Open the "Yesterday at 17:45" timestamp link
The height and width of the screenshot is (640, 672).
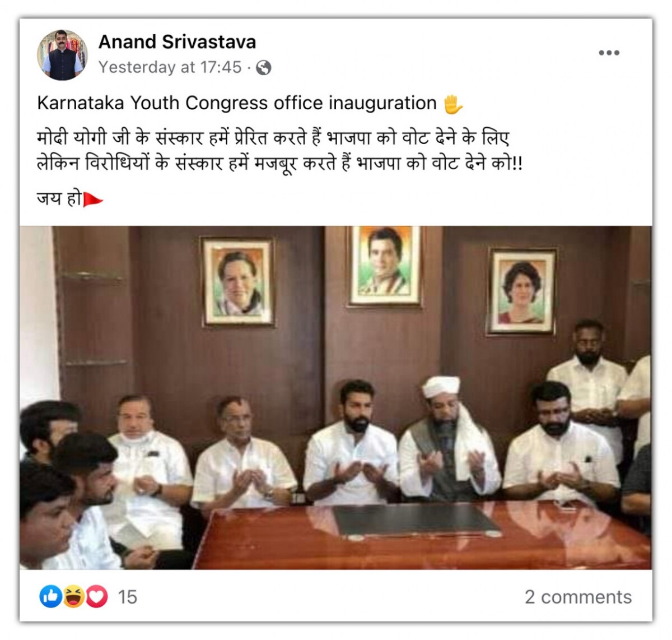coord(170,67)
